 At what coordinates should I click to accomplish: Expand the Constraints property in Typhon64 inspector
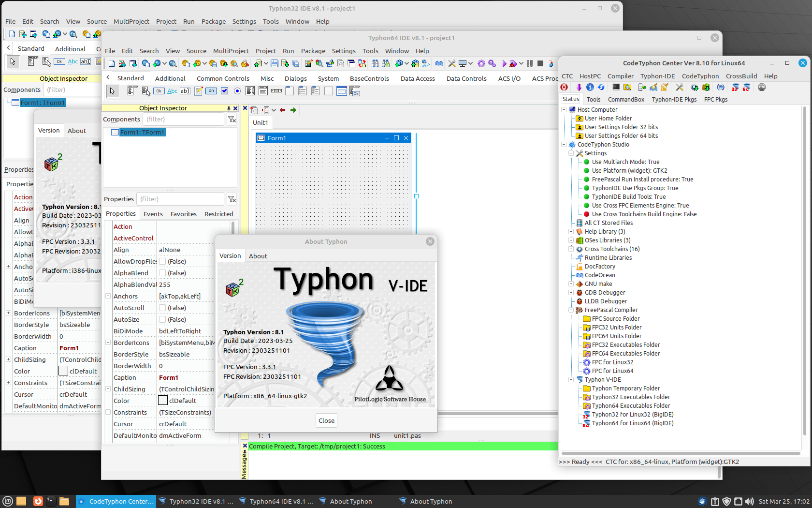(108, 412)
